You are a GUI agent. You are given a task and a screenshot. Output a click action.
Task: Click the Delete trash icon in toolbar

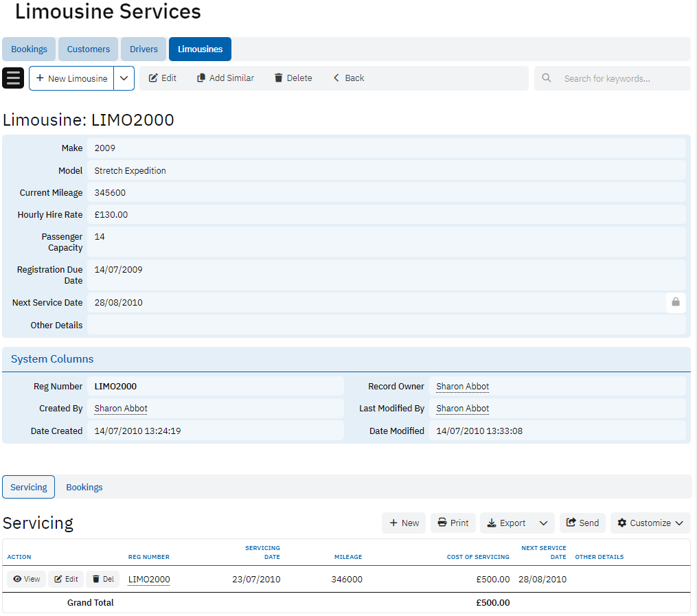[278, 78]
